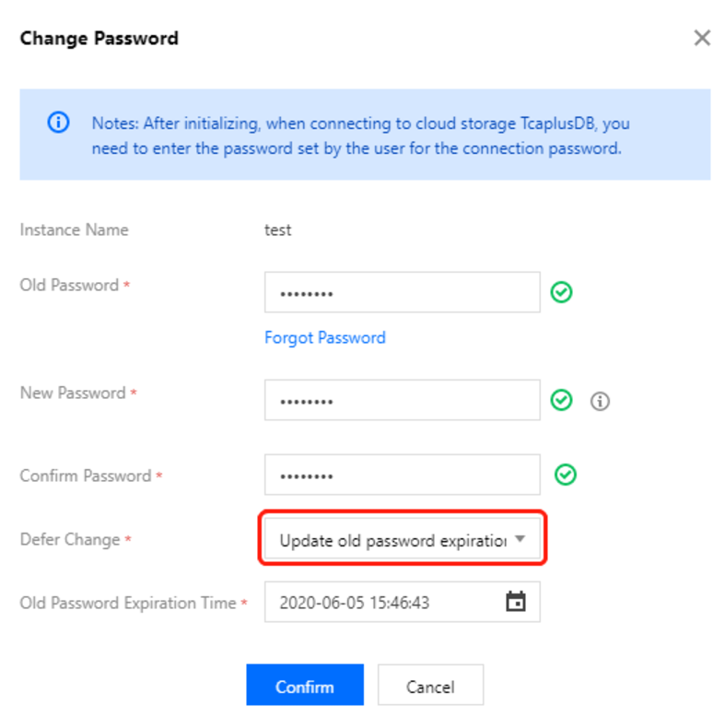This screenshot has height=728, width=725.
Task: Click the Defer Change label
Action: coord(70,540)
